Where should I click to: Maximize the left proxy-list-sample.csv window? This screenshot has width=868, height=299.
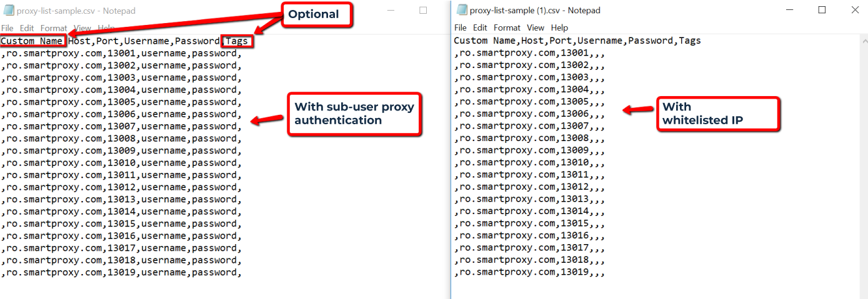423,10
